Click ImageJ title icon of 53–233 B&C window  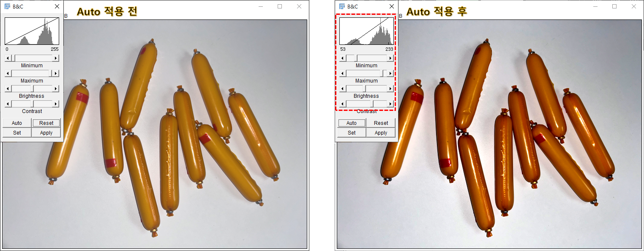[x=342, y=6]
